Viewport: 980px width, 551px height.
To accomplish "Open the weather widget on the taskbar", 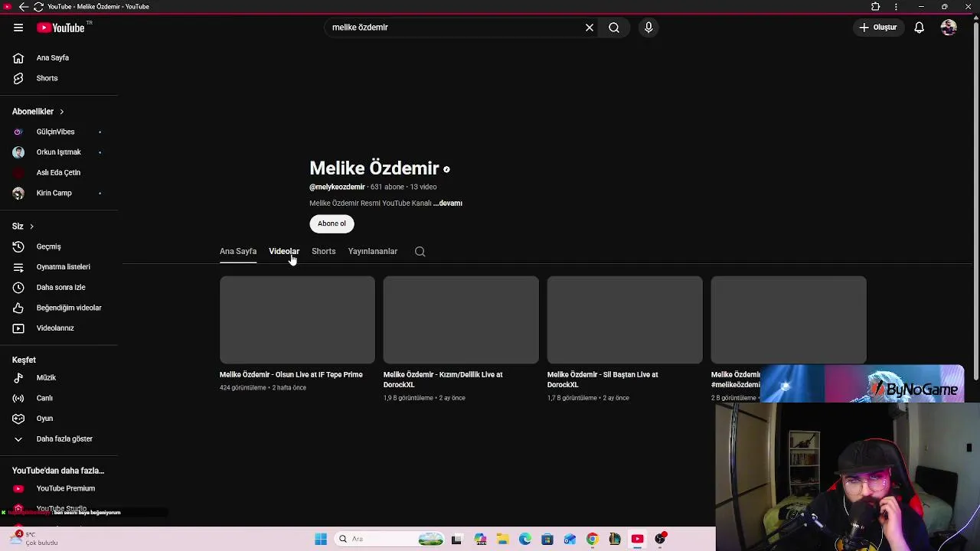I will pos(34,538).
